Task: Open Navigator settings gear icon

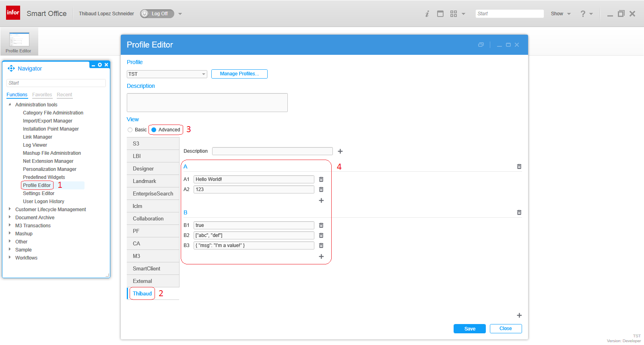Action: [100, 65]
